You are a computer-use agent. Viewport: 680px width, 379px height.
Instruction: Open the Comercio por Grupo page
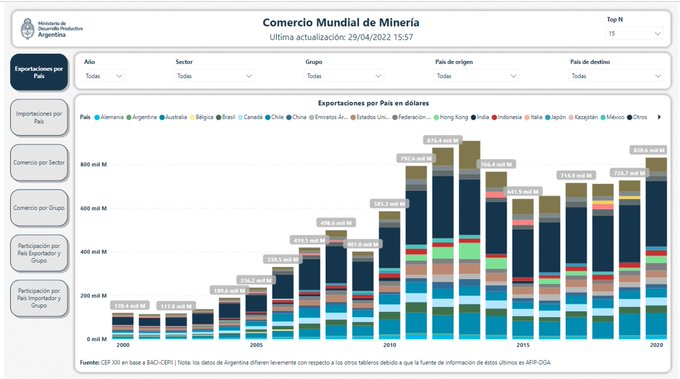point(39,208)
